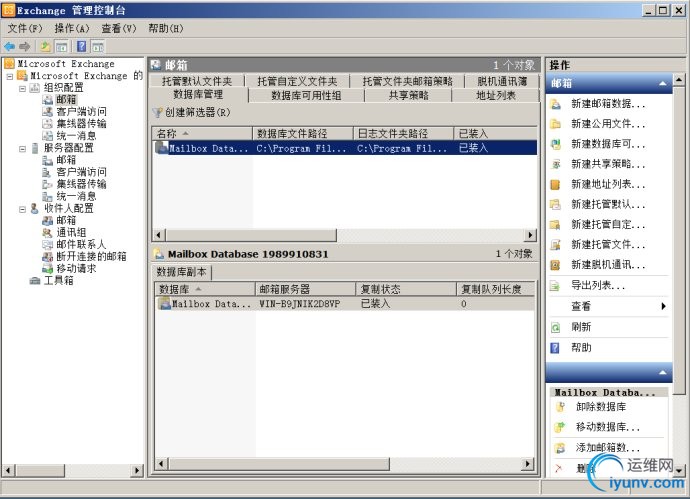Screen dimensions: 690x499
Task: Click the 工具箱 toolbox tree icon
Action: (35, 281)
